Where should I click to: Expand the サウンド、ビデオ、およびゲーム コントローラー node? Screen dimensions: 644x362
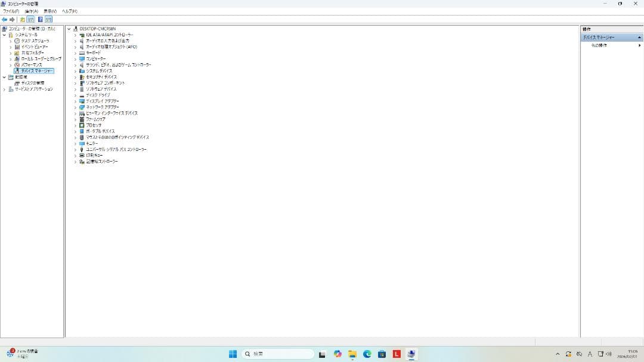coord(74,64)
